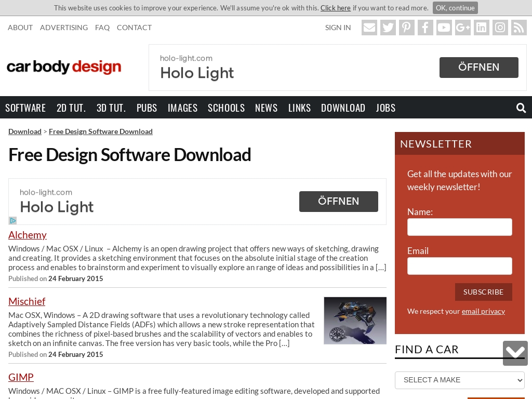Screen dimensions: 532x399
Task: Collapse the page with the chevron button
Action: (515, 353)
